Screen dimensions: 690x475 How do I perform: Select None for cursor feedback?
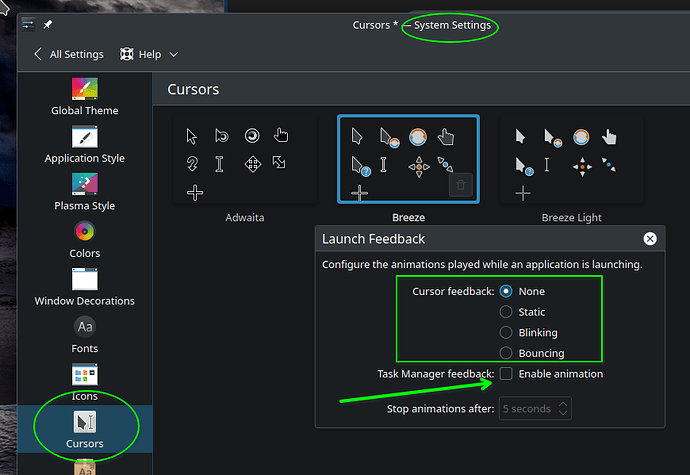(x=506, y=291)
